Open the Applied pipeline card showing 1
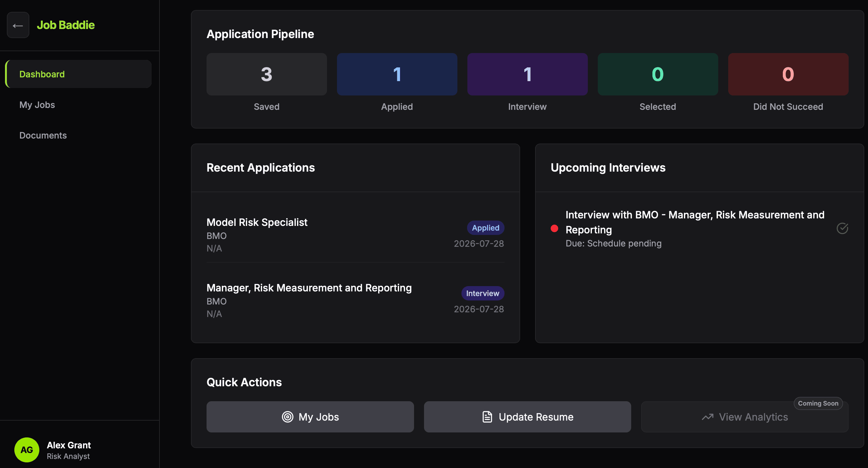Image resolution: width=868 pixels, height=468 pixels. [x=397, y=74]
